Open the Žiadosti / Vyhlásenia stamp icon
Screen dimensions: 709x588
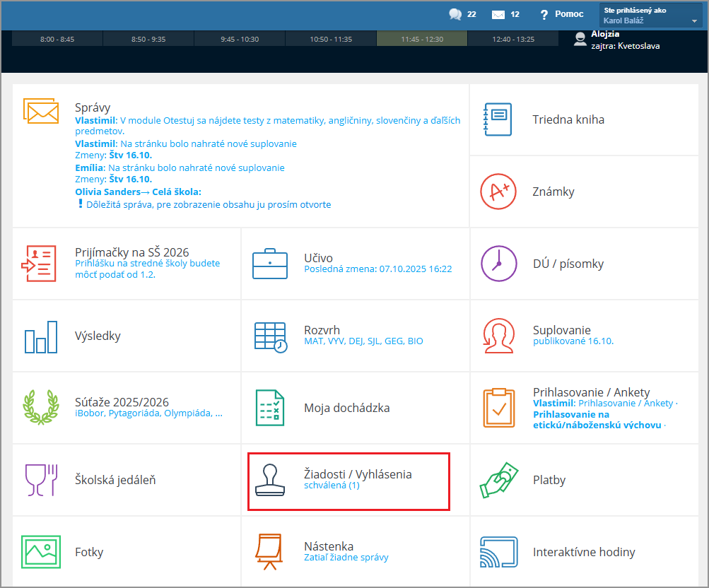[x=270, y=480]
